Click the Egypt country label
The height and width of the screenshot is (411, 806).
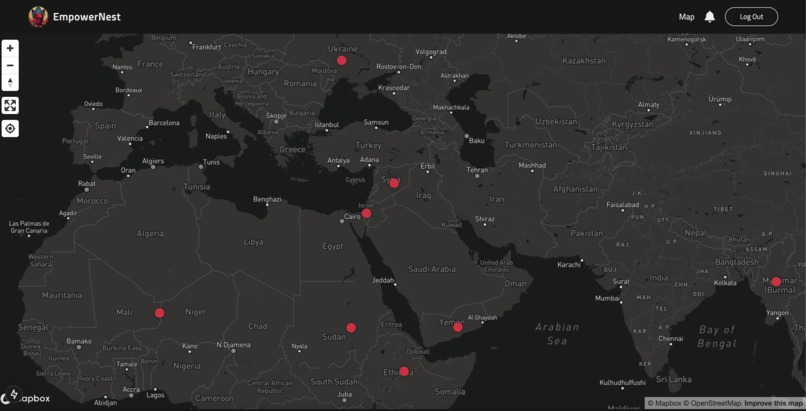point(333,247)
